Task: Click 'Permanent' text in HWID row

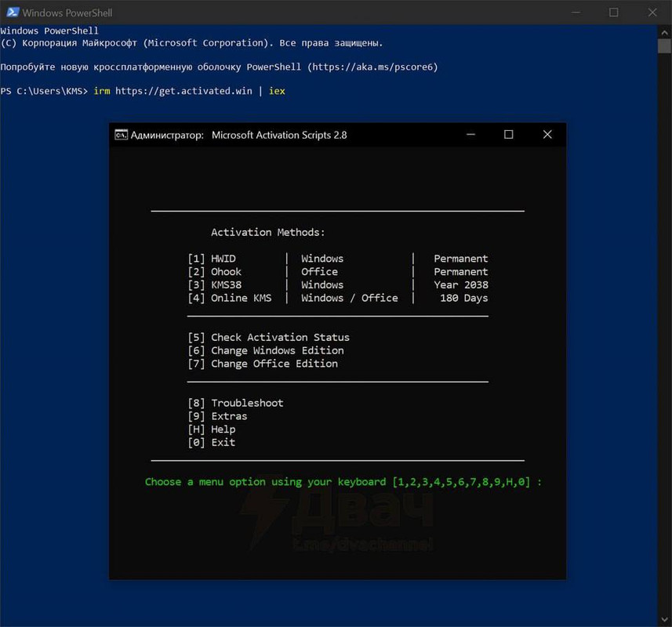Action: [461, 259]
